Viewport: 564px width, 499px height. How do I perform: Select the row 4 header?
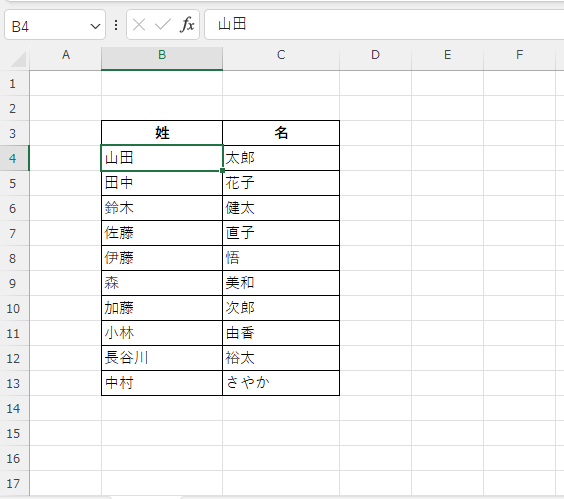tap(14, 158)
